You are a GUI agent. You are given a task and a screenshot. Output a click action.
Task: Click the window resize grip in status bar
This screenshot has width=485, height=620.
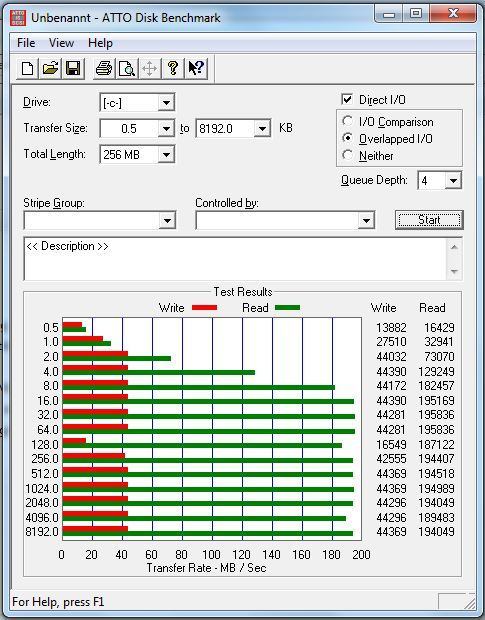470,603
